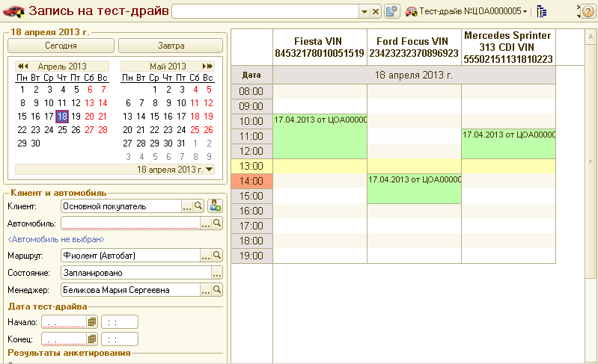Clear the top search field with X

pyautogui.click(x=376, y=12)
